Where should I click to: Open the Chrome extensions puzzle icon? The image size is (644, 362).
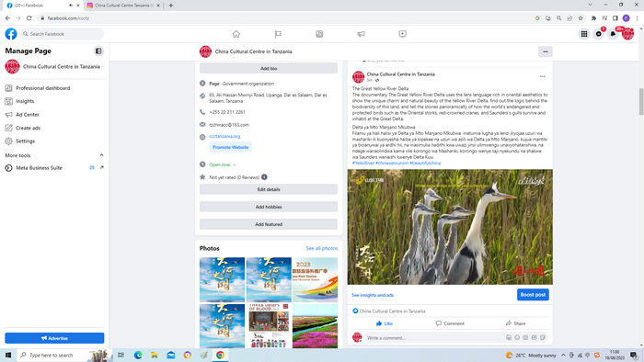pyautogui.click(x=593, y=18)
